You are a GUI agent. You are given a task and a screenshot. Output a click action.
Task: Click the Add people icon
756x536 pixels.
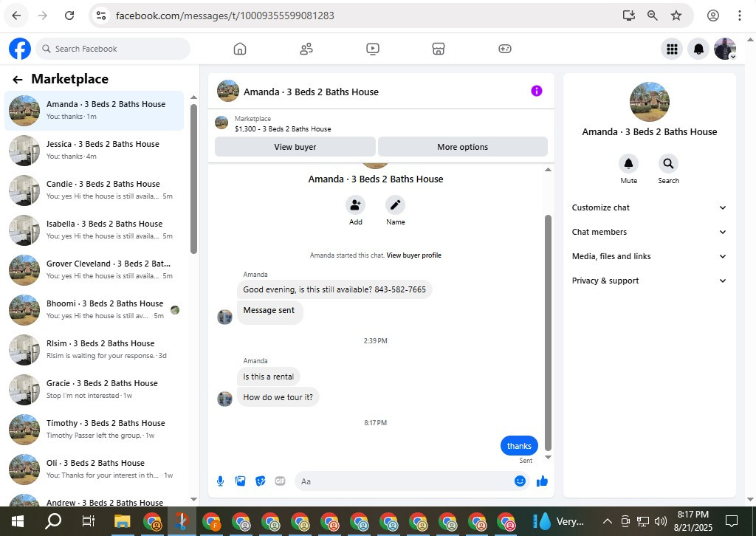coord(355,205)
